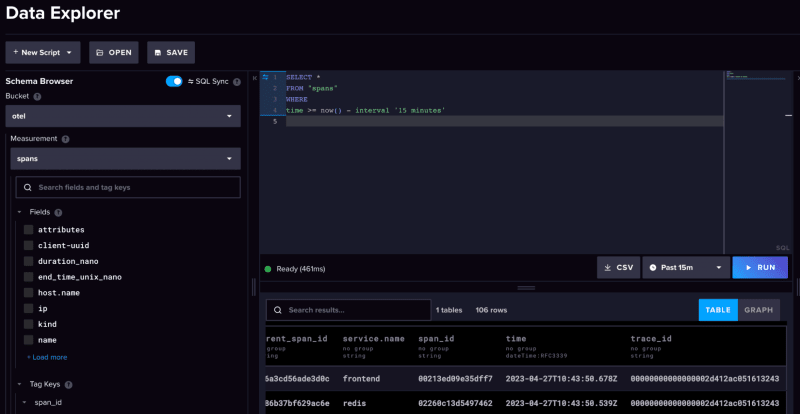Click the Data Explorer page title
800x414 pixels.
[x=63, y=13]
